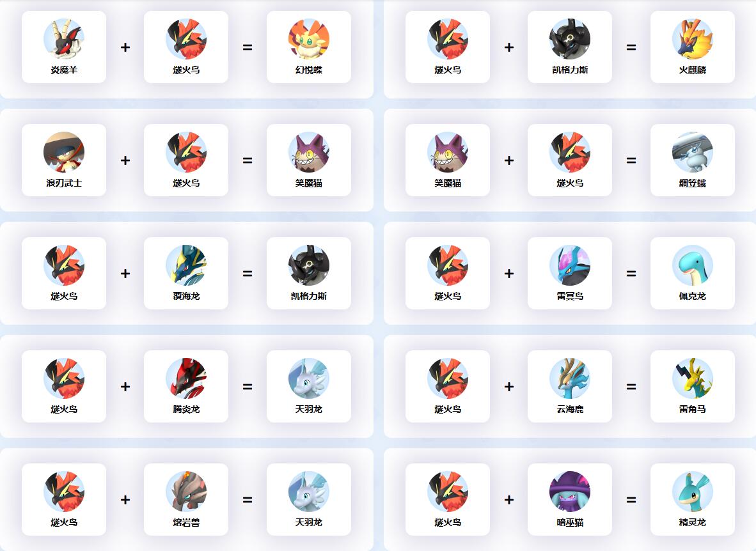Select the 炎魔羊 creature icon
This screenshot has width=756, height=551.
64,39
